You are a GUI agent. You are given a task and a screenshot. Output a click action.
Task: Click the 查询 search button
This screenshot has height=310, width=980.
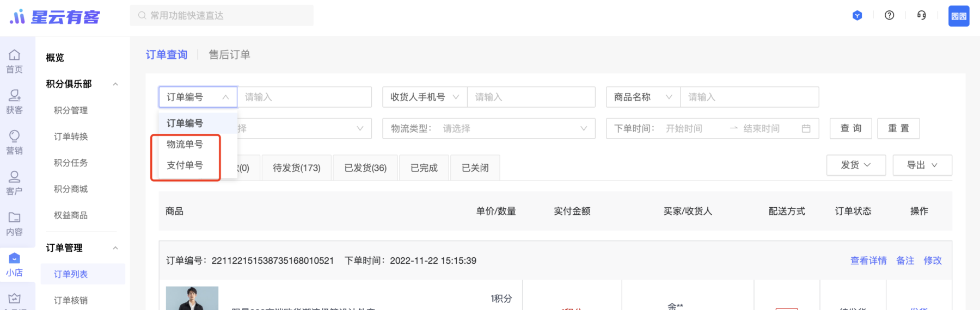851,128
